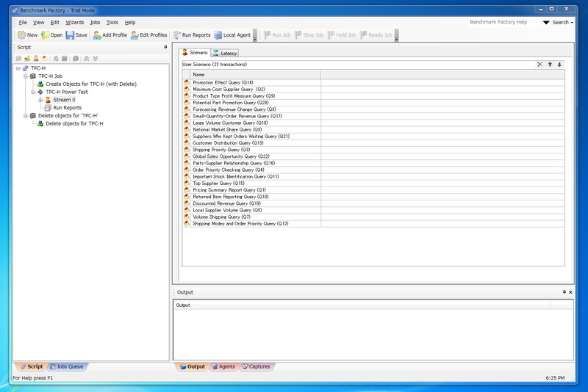Viewport: 588px width, 392px height.
Task: Open the Tools menu
Action: pyautogui.click(x=112, y=23)
